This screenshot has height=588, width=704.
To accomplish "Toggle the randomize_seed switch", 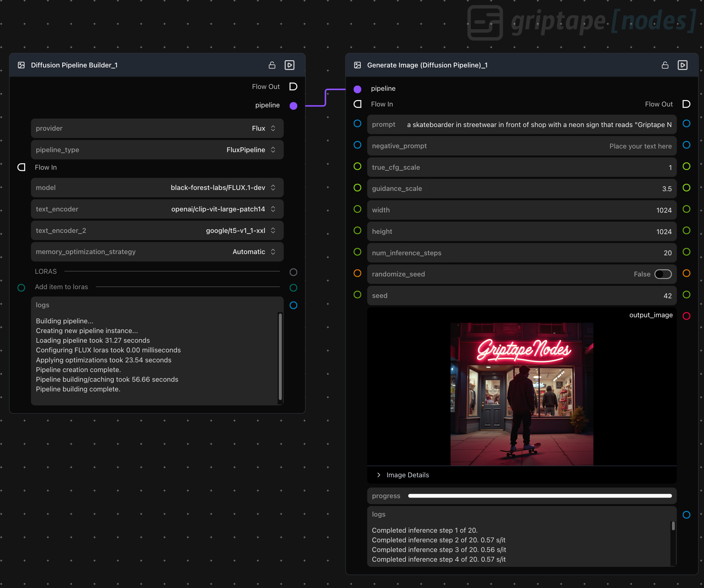I will (x=663, y=274).
